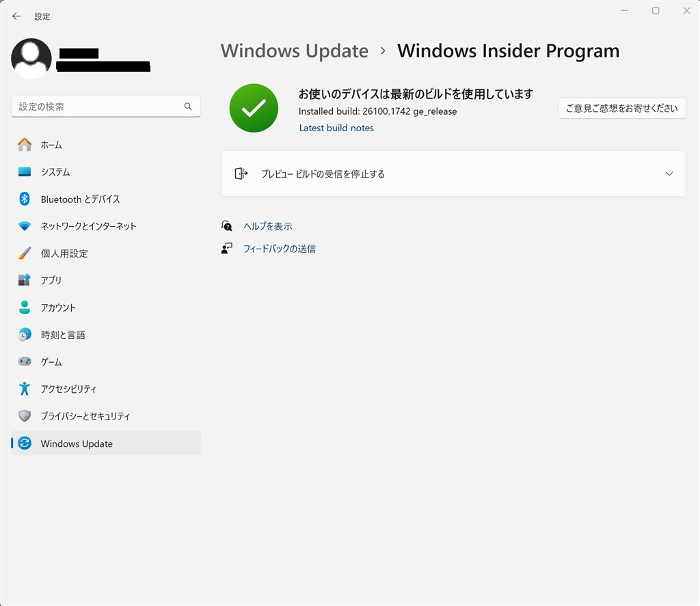Select ネットワークとインターネット in sidebar
The height and width of the screenshot is (606, 700).
(x=106, y=226)
